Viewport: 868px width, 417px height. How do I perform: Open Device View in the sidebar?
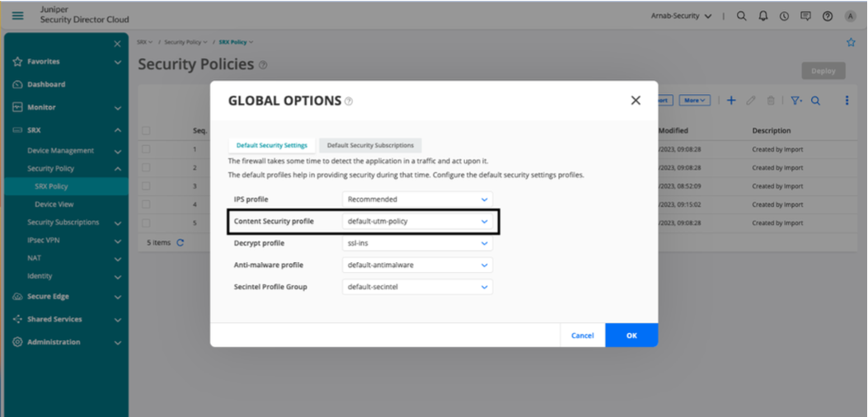tap(54, 204)
